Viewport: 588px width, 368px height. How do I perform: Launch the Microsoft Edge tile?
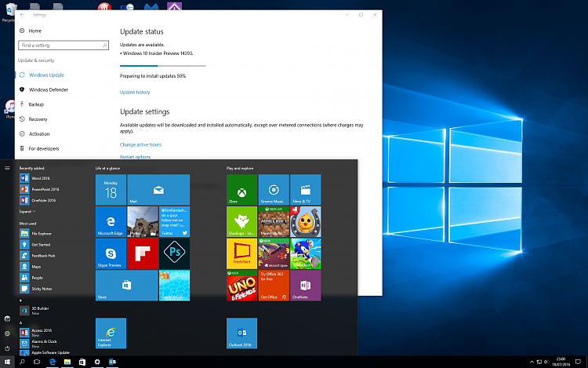pyautogui.click(x=111, y=222)
